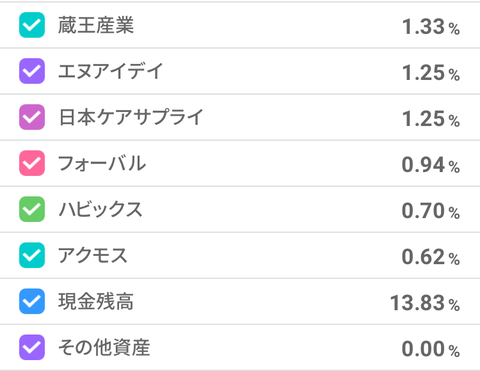Screen dimensions: 480x371
Task: Click the 13.83% cash balance value
Action: pyautogui.click(x=425, y=303)
